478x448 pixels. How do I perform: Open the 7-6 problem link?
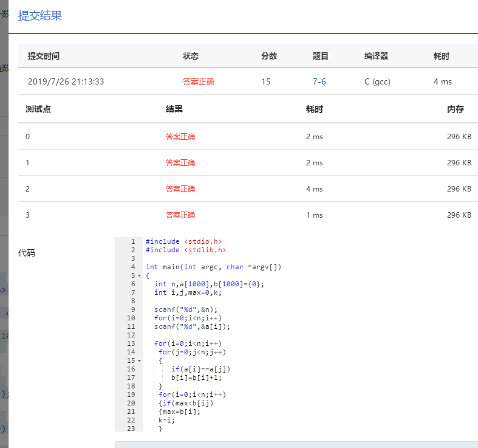(319, 81)
